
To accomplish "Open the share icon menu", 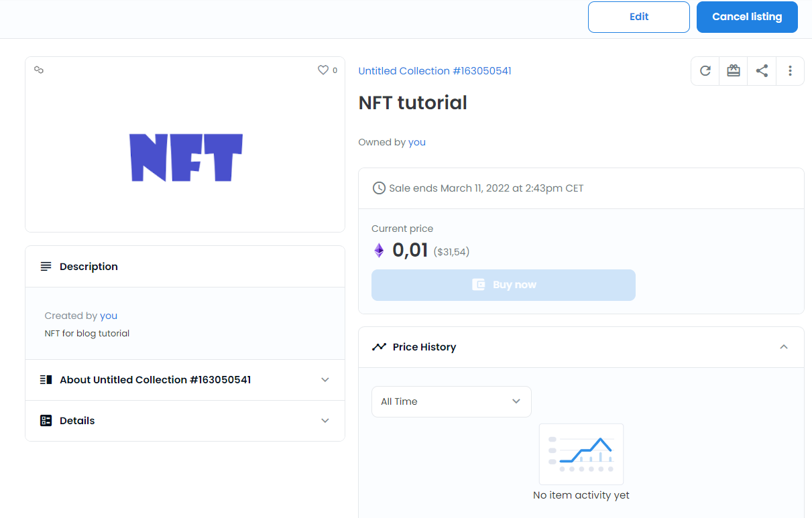I will tap(762, 71).
